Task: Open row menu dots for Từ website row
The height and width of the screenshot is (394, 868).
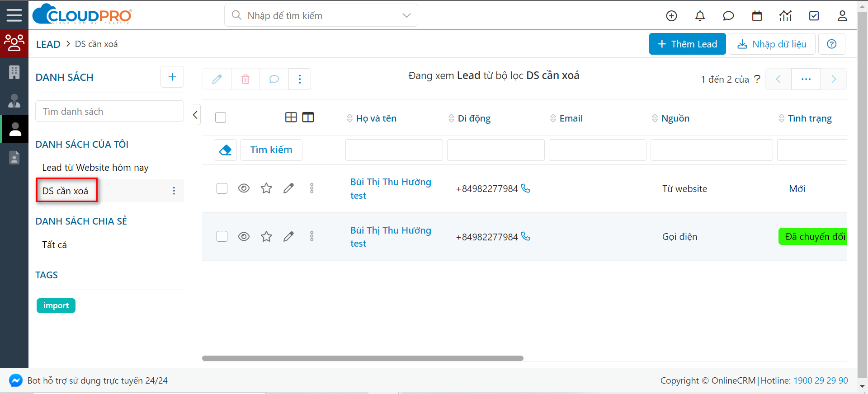Action: coord(311,188)
